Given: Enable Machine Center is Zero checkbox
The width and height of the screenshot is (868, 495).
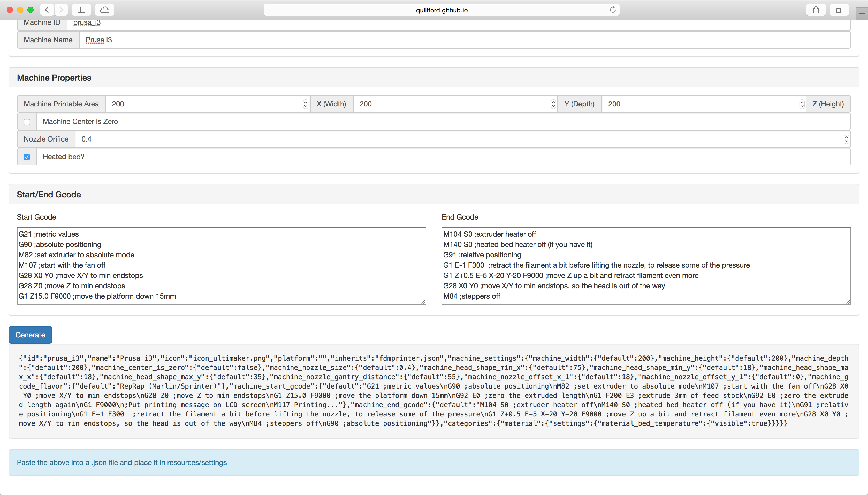Looking at the screenshot, I should 27,122.
